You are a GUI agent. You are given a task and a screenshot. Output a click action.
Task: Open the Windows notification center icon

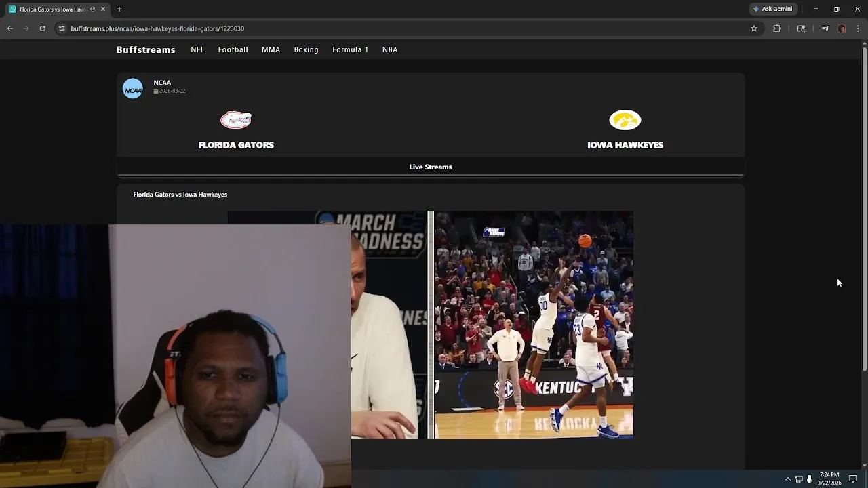[x=854, y=479]
